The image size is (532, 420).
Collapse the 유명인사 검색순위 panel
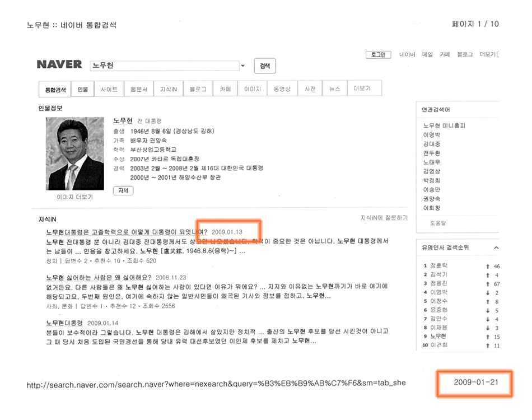[496, 248]
